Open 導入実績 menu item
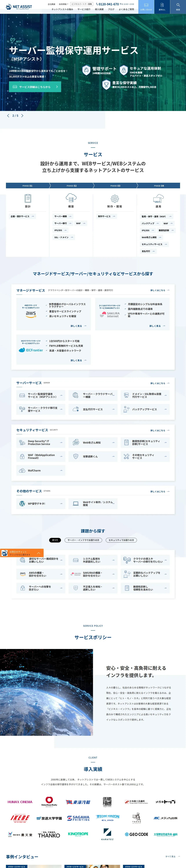Screen dimensions: 186x868 [x=99, y=9]
